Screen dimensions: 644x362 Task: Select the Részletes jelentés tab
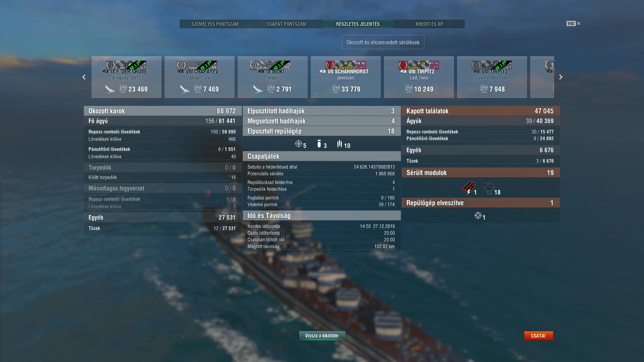click(x=358, y=24)
